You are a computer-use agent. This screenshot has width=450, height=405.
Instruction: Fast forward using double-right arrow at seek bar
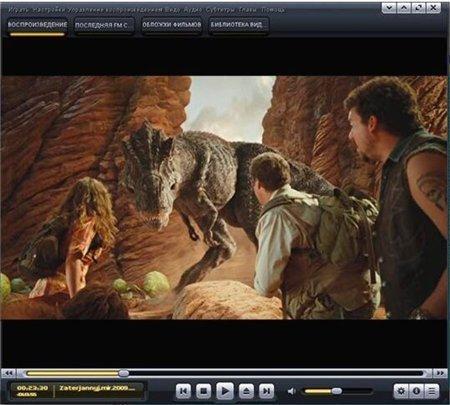440,373
